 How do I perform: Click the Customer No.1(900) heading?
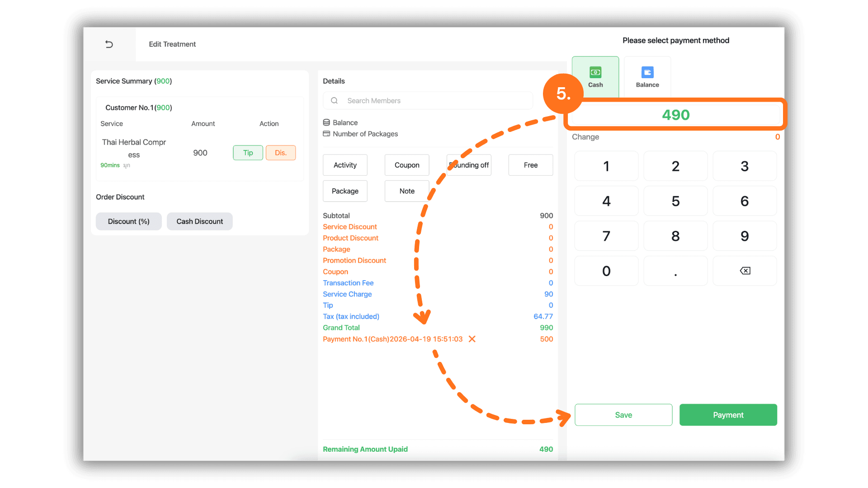139,108
